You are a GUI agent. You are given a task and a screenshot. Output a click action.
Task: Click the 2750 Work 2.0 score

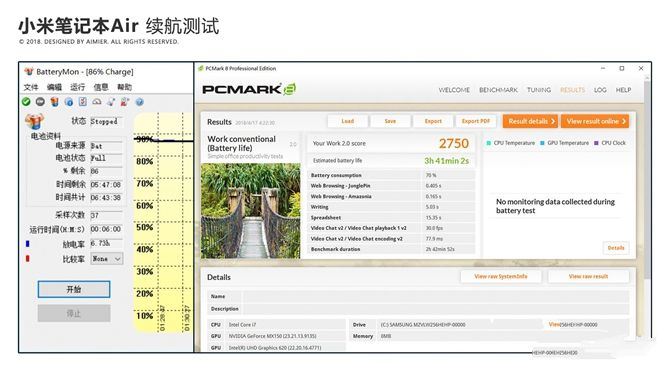[454, 144]
